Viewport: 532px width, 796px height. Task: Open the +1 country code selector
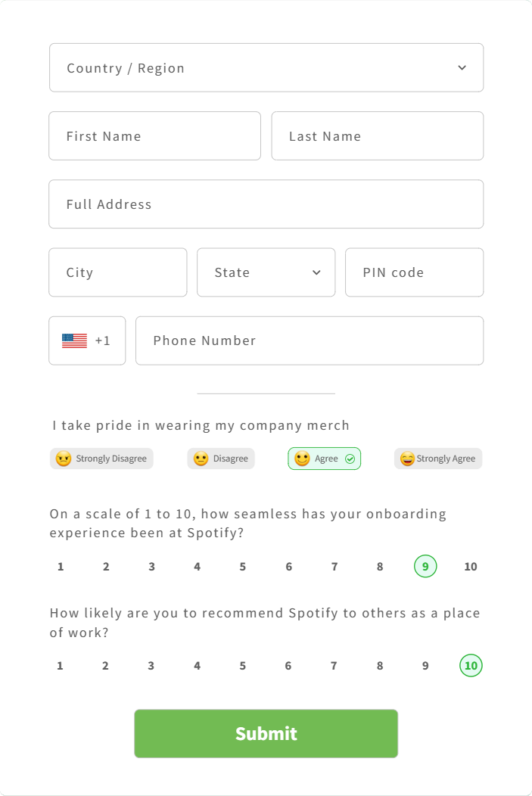pyautogui.click(x=87, y=340)
